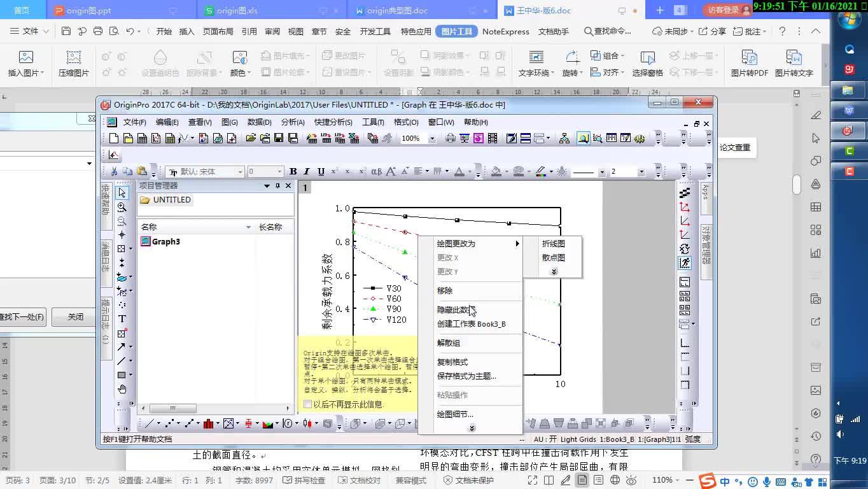This screenshot has width=868, height=489.
Task: Click the 查找下一处(F) button
Action: point(23,316)
